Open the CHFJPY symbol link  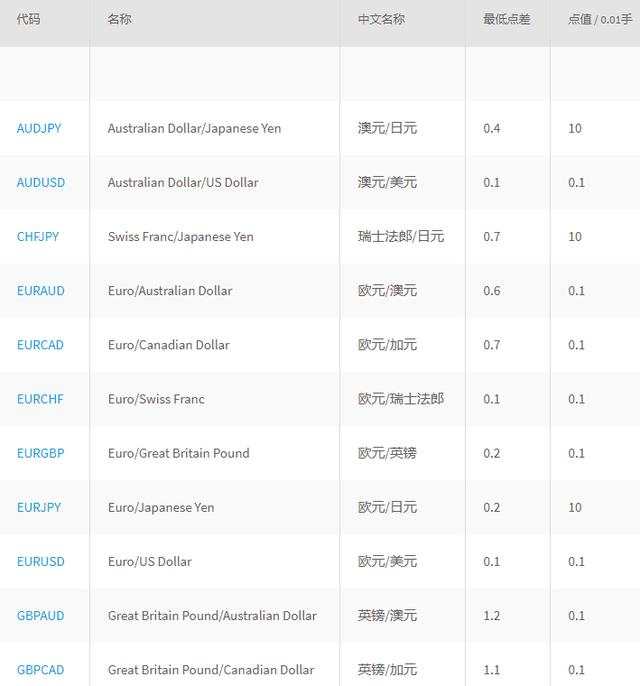coord(38,237)
